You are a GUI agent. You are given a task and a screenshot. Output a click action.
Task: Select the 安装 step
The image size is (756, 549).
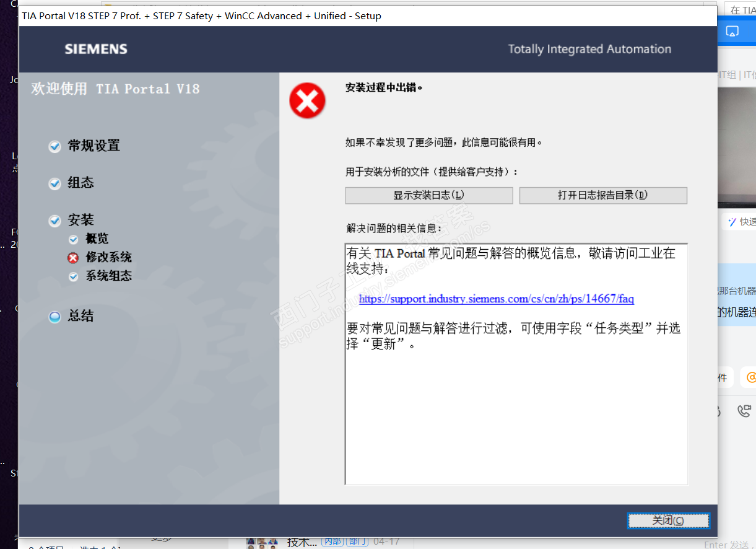pos(80,220)
